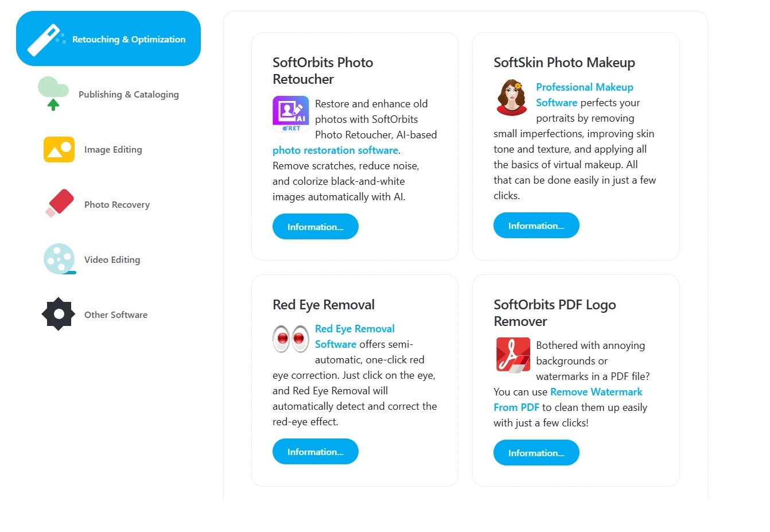Click the film reel Video Editing icon
Screen dimensions: 770x532
pos(60,259)
